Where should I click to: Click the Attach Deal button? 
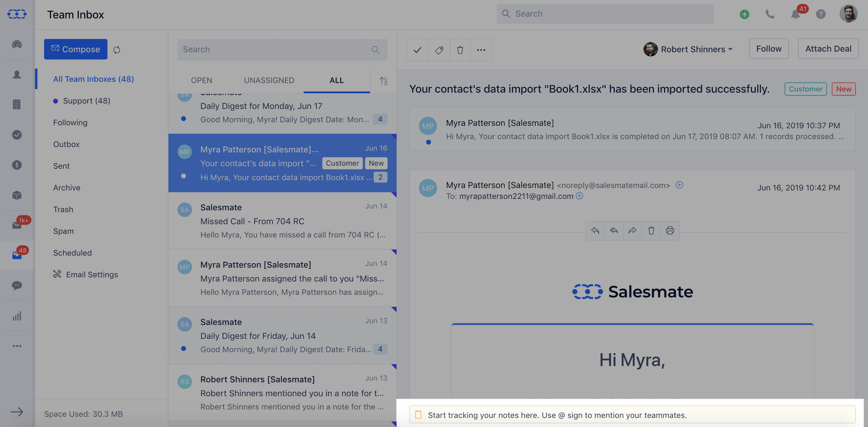[x=828, y=49]
